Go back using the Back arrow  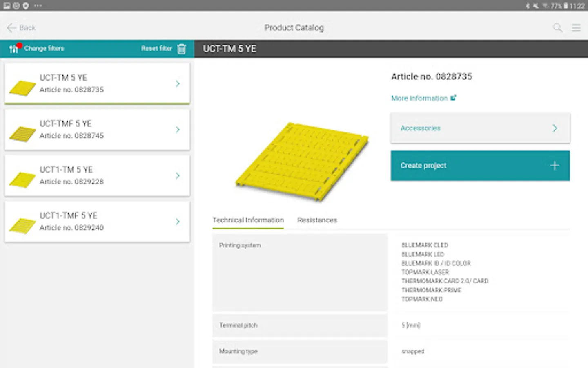coord(11,28)
